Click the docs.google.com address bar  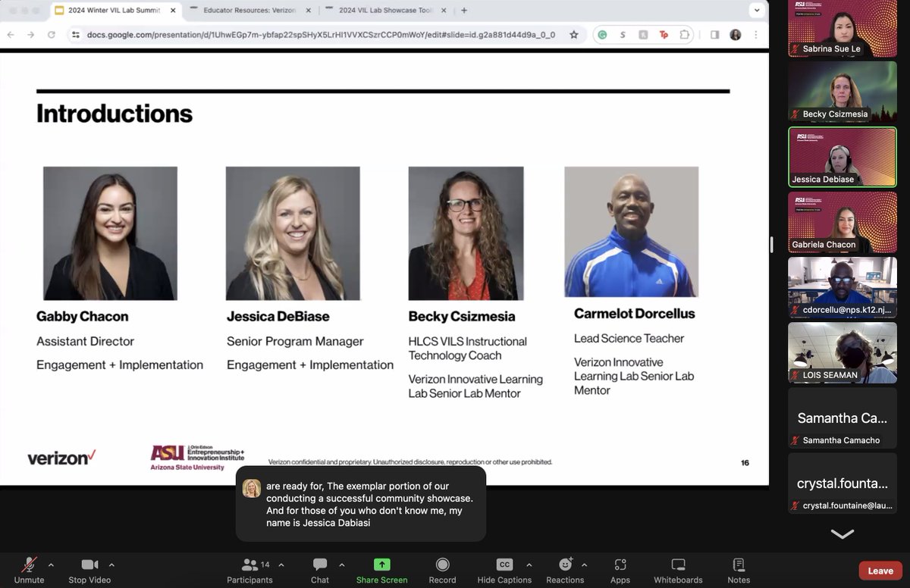(x=326, y=35)
